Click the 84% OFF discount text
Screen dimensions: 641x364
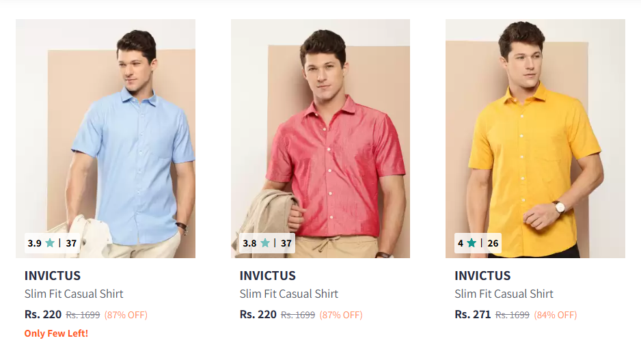(555, 315)
